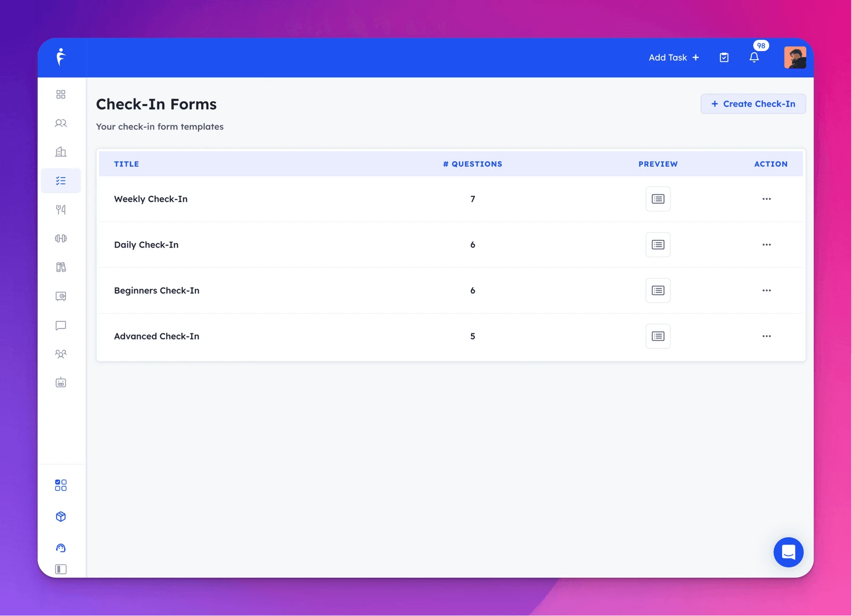The width and height of the screenshot is (852, 616).
Task: Click question count 6 for Beginners Check-In
Action: 473,290
